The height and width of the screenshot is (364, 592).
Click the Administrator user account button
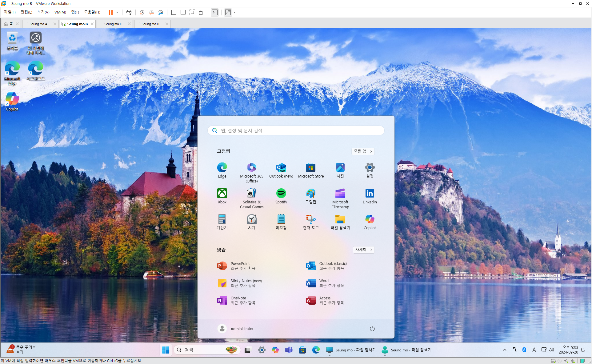[236, 329]
